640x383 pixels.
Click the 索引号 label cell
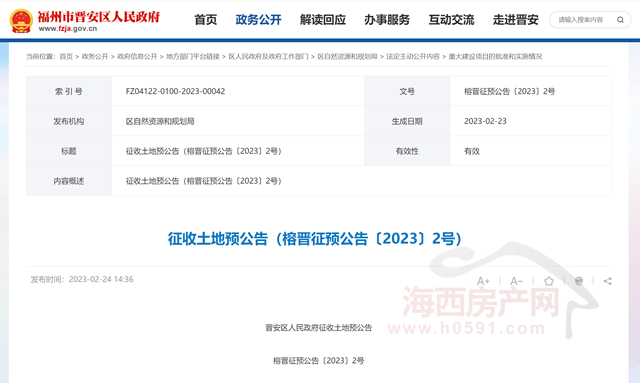(69, 91)
